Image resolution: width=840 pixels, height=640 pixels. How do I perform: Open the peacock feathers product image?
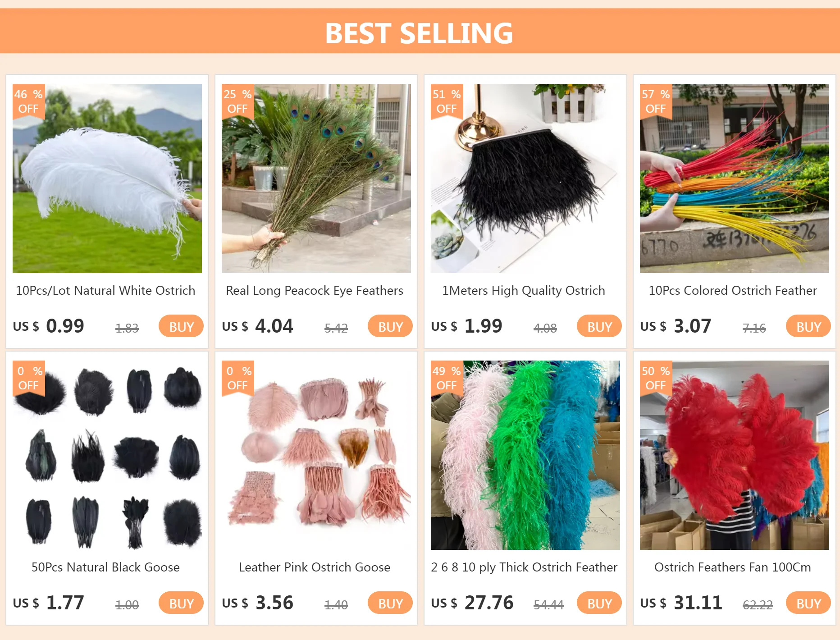[x=316, y=178]
